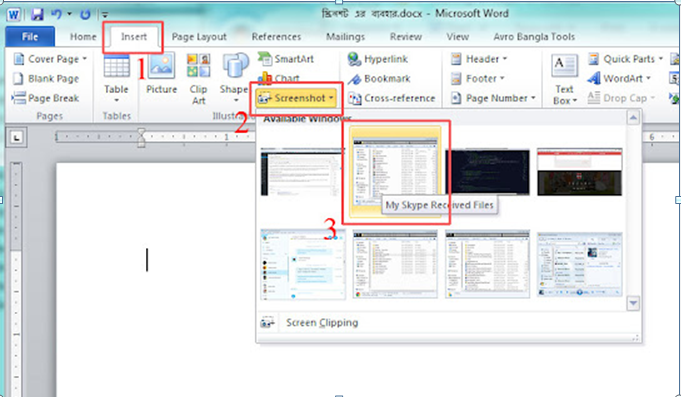Image resolution: width=681 pixels, height=397 pixels.
Task: Open the Text Box menu
Action: tap(565, 79)
